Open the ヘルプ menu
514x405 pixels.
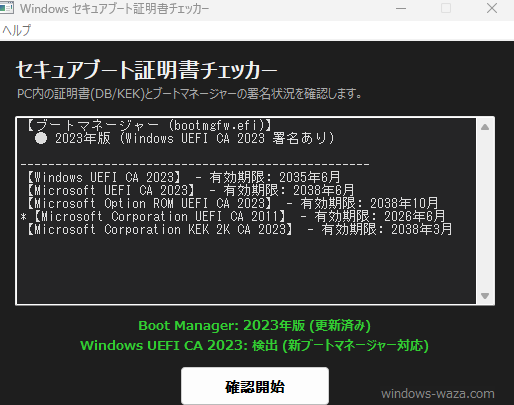(x=17, y=30)
